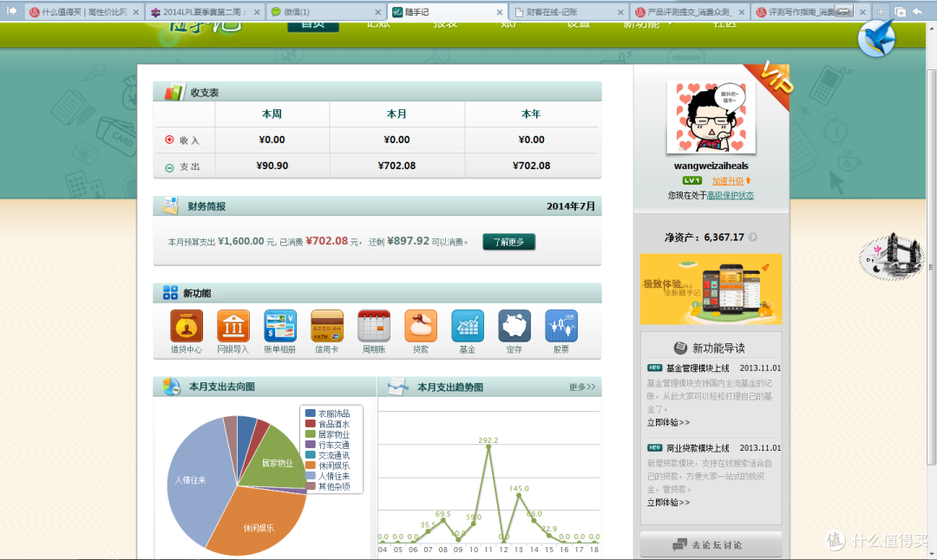Click the 加速升级 link
This screenshot has height=560, width=937.
pyautogui.click(x=727, y=181)
